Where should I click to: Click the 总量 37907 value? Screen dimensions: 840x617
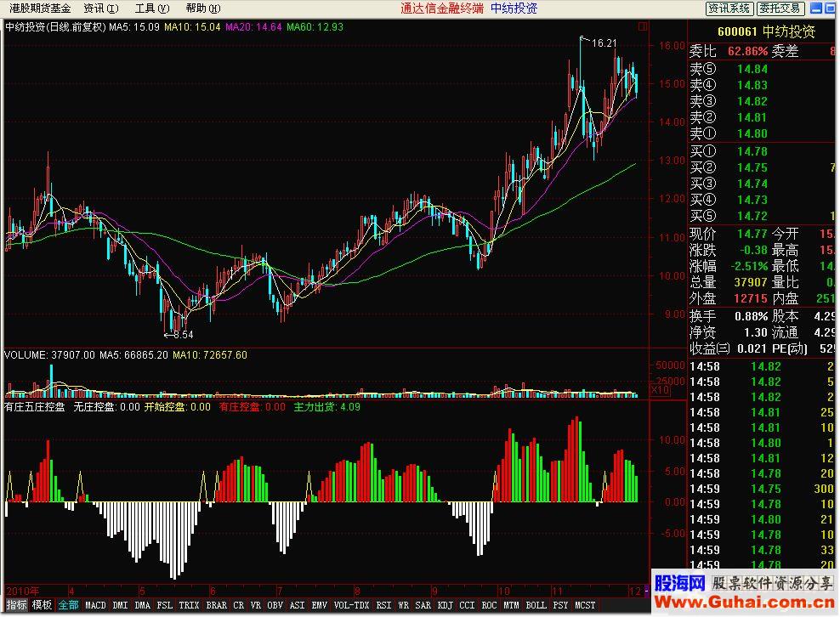(751, 282)
